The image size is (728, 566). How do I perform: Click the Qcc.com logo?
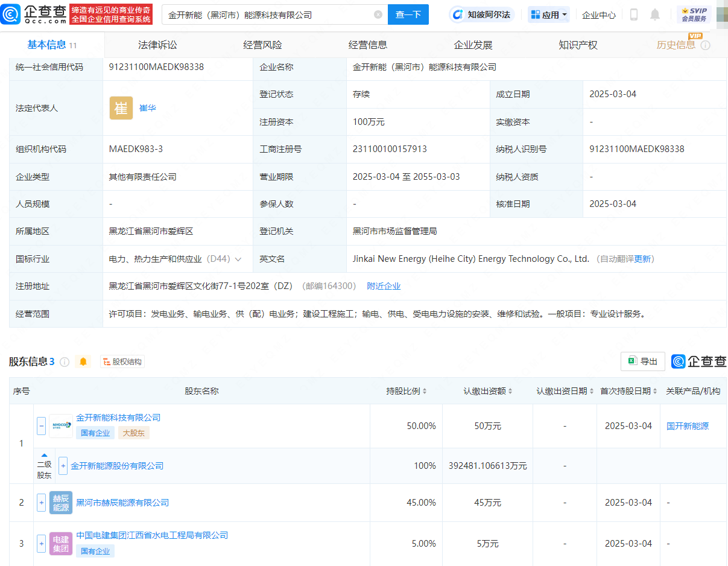coord(34,14)
